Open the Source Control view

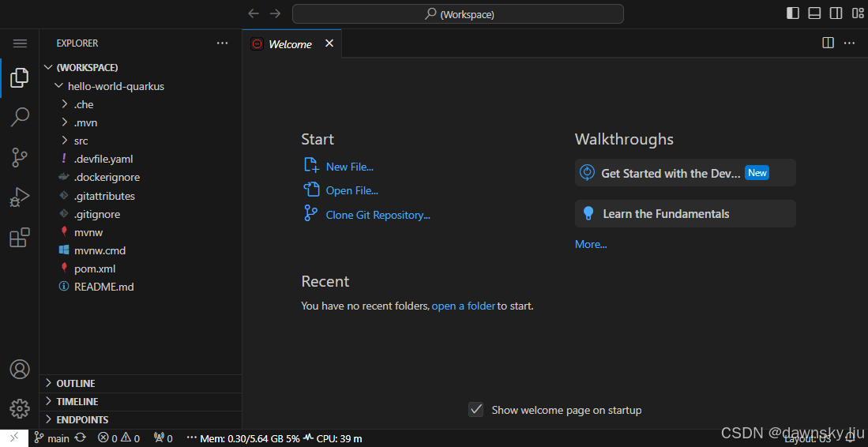click(20, 158)
